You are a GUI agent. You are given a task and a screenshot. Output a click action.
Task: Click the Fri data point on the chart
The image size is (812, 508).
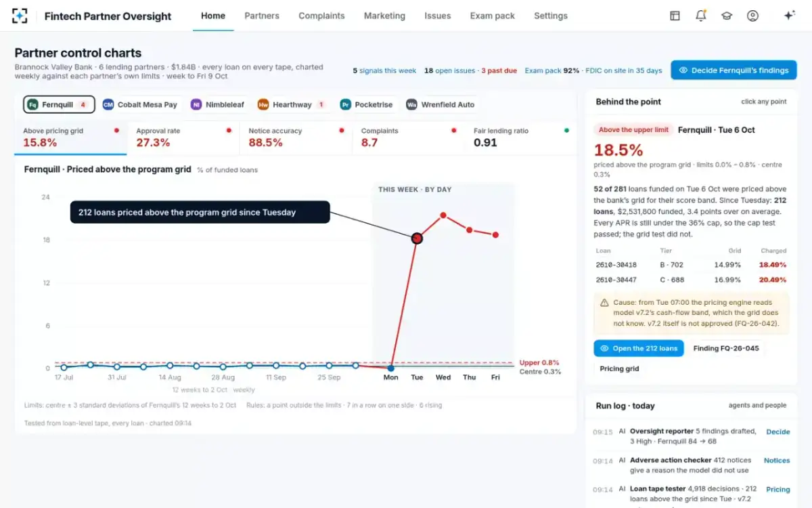pyautogui.click(x=495, y=235)
